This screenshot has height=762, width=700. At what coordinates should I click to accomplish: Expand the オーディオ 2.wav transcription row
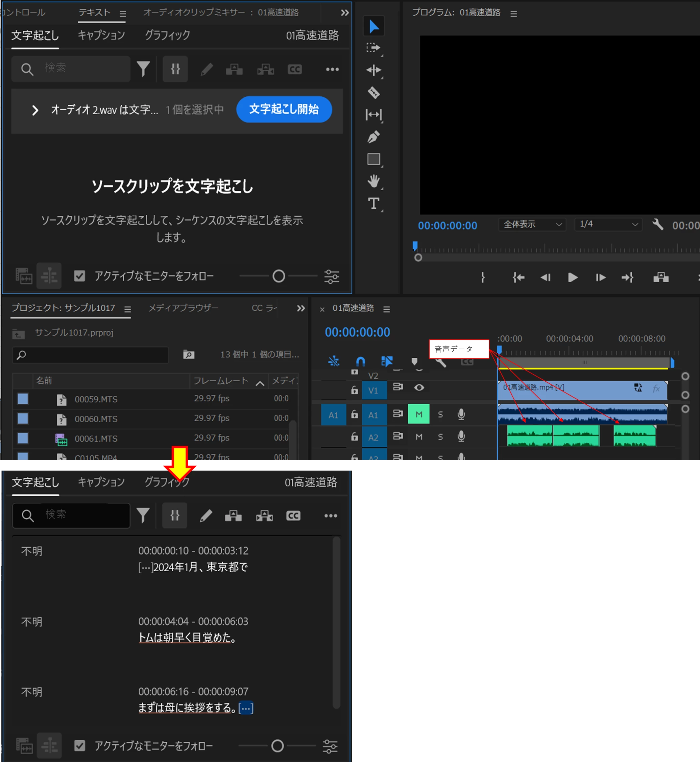[35, 110]
